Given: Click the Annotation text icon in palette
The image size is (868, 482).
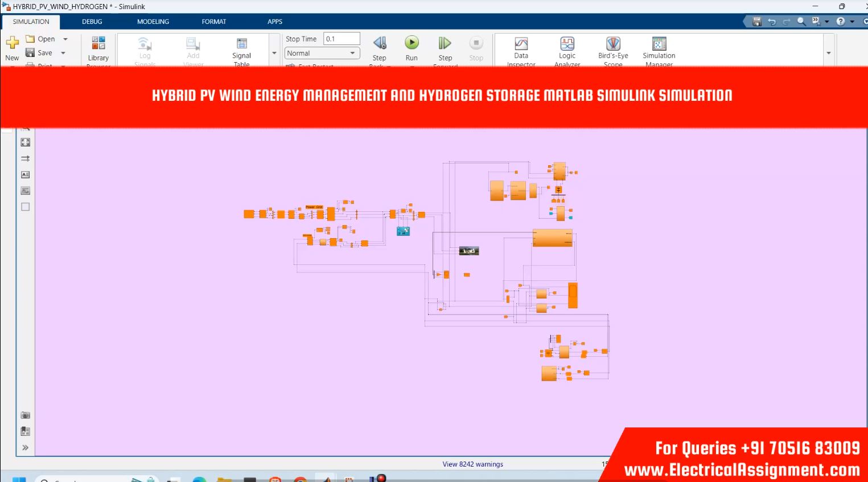Looking at the screenshot, I should pyautogui.click(x=25, y=175).
